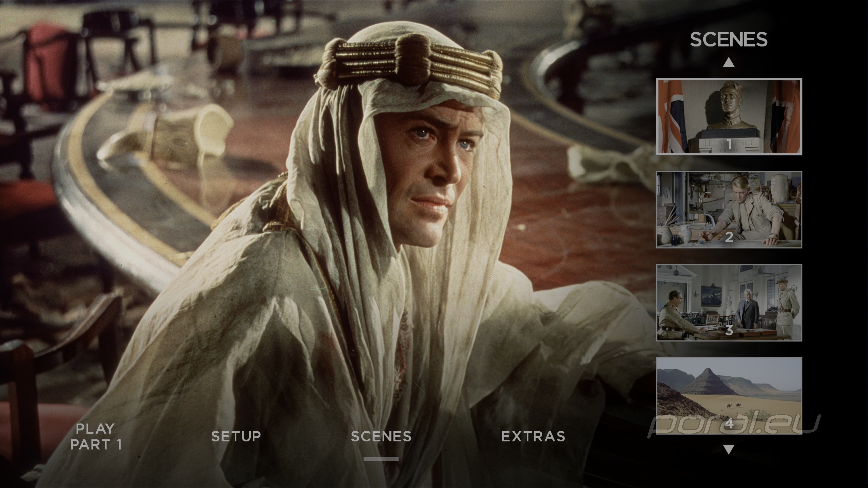868x488 pixels.
Task: Open the Scenes menu at the bottom
Action: pyautogui.click(x=381, y=436)
